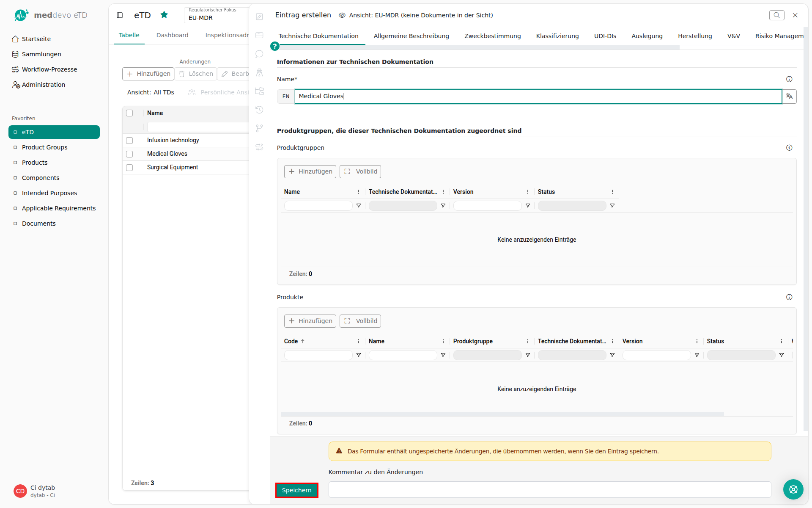This screenshot has height=508, width=812.
Task: Open the Dashboard tab
Action: coord(172,35)
